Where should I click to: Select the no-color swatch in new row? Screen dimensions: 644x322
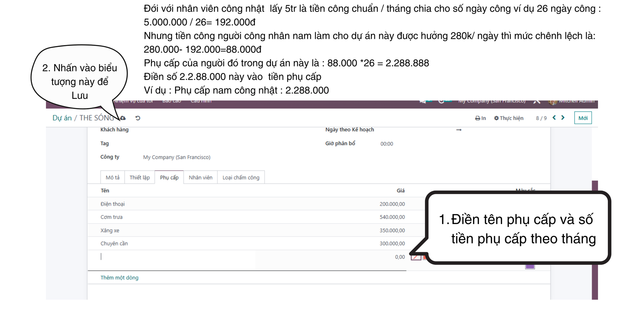[416, 257]
